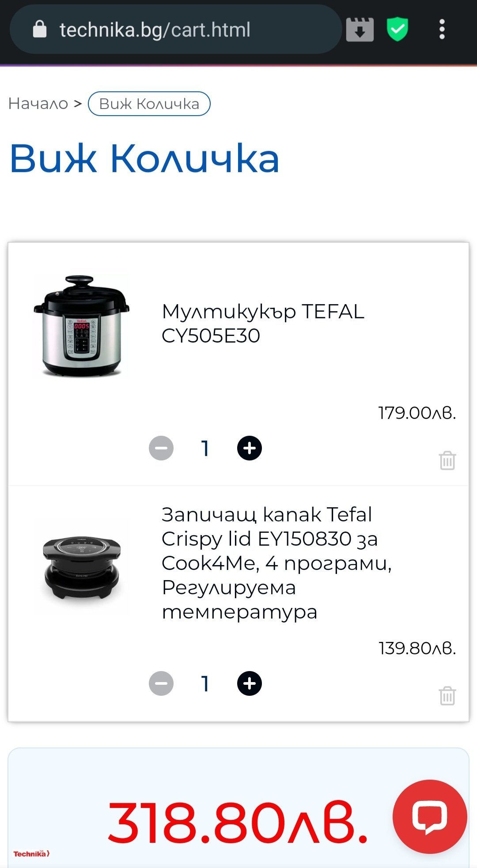Remove the Tefal Crispy lid from cart
The height and width of the screenshot is (868, 477).
(x=447, y=696)
